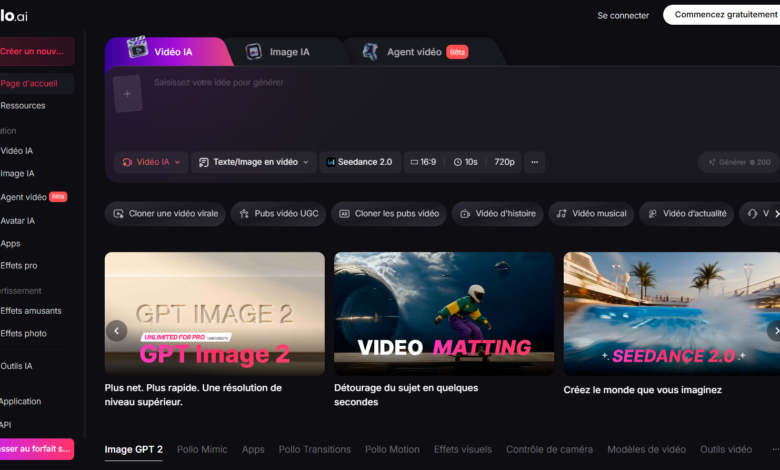Click the next carousel arrow on Seedance card
Viewport: 780px width, 470px height.
(x=775, y=331)
